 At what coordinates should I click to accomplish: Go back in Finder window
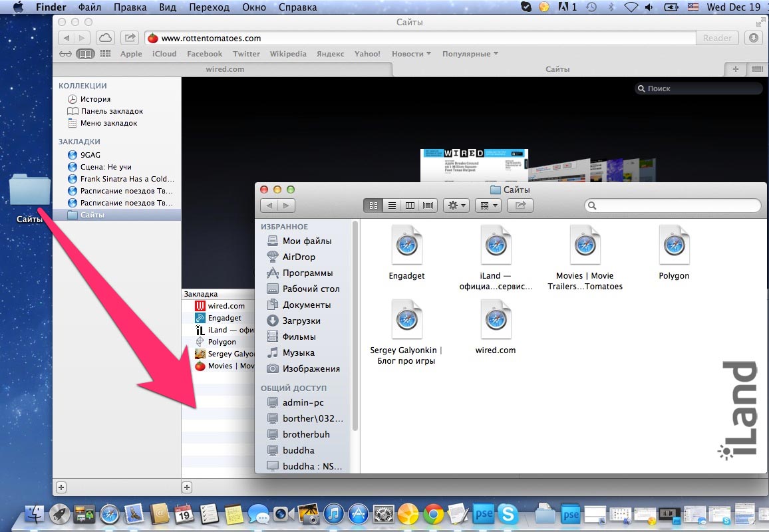(x=269, y=205)
